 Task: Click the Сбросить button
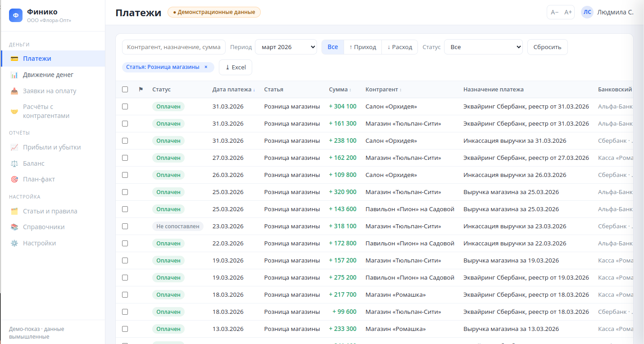coord(547,47)
